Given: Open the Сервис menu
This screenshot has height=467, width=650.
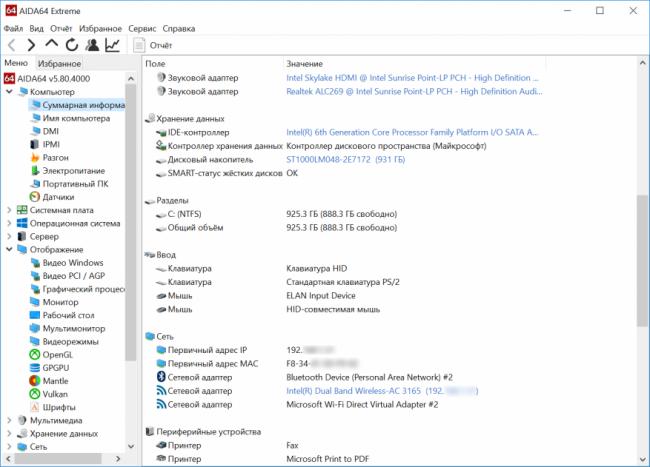Looking at the screenshot, I should tap(142, 29).
